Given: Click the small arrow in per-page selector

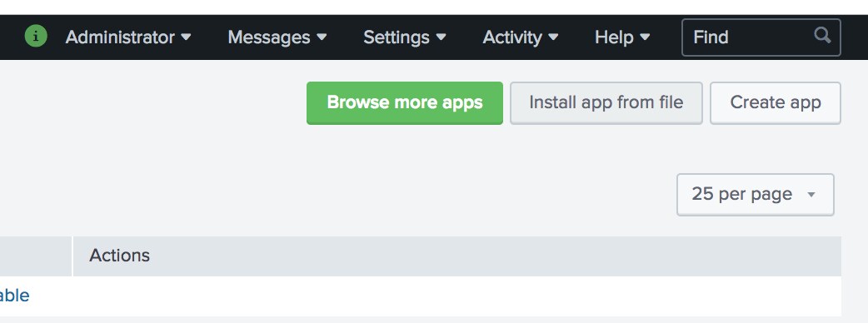Looking at the screenshot, I should [811, 195].
